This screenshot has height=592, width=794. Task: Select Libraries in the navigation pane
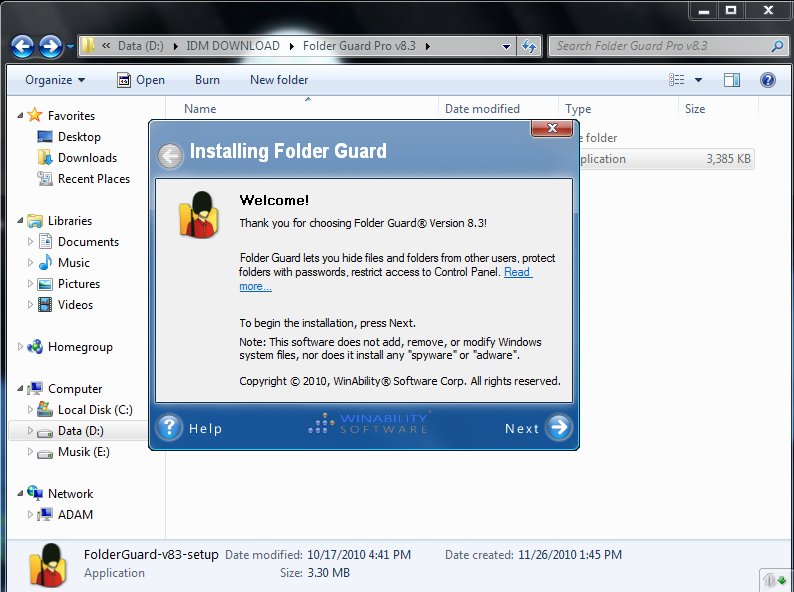(70, 221)
